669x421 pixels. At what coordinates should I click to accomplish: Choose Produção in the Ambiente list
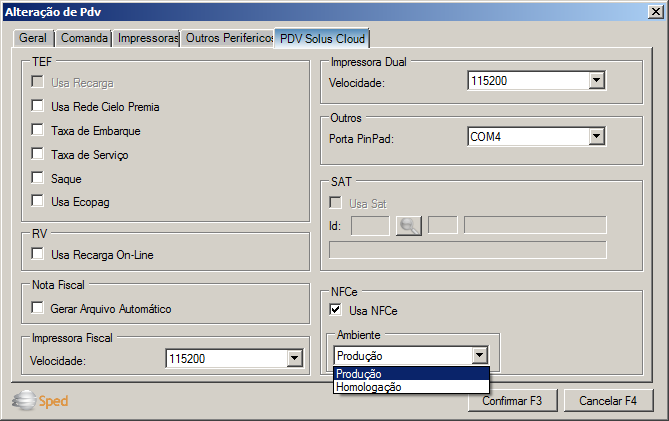(359, 374)
